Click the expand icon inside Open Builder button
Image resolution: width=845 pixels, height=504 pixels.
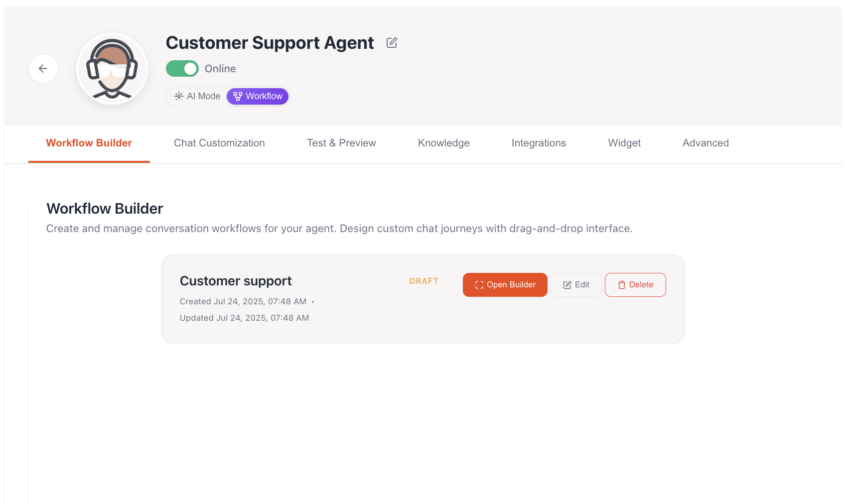pos(478,284)
